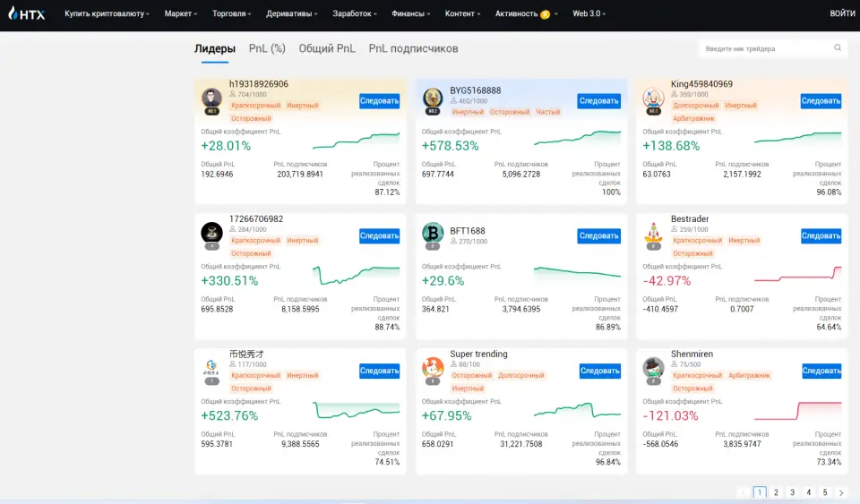Open BFT1688 bitcoin avatar
This screenshot has width=860, height=504.
coord(433,233)
